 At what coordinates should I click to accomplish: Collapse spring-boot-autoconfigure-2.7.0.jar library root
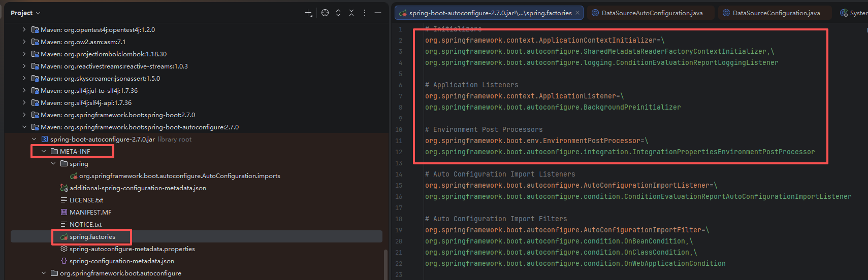click(x=34, y=139)
